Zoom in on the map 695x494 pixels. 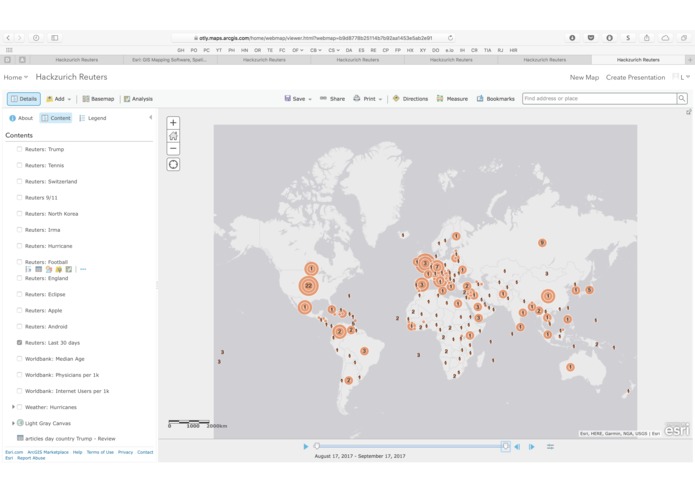173,123
